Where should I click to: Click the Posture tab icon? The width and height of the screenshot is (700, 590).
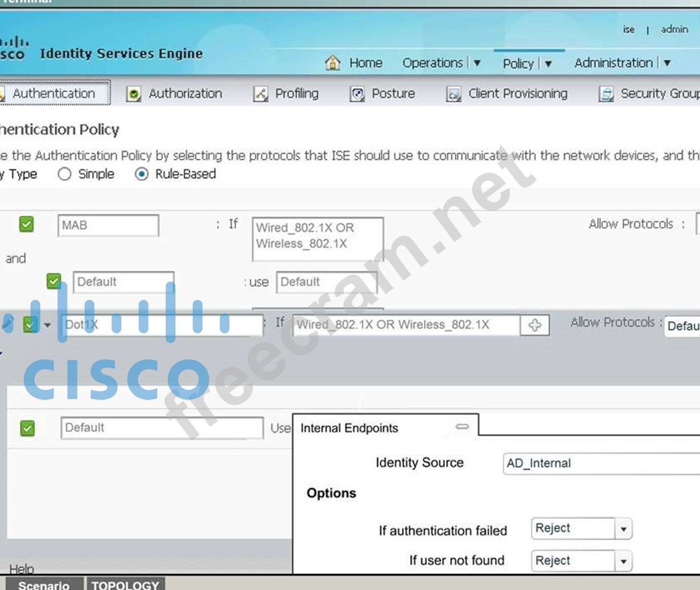[x=357, y=94]
